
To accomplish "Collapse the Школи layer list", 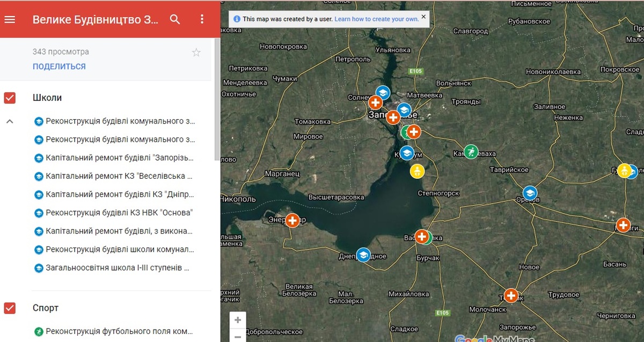I will point(10,121).
